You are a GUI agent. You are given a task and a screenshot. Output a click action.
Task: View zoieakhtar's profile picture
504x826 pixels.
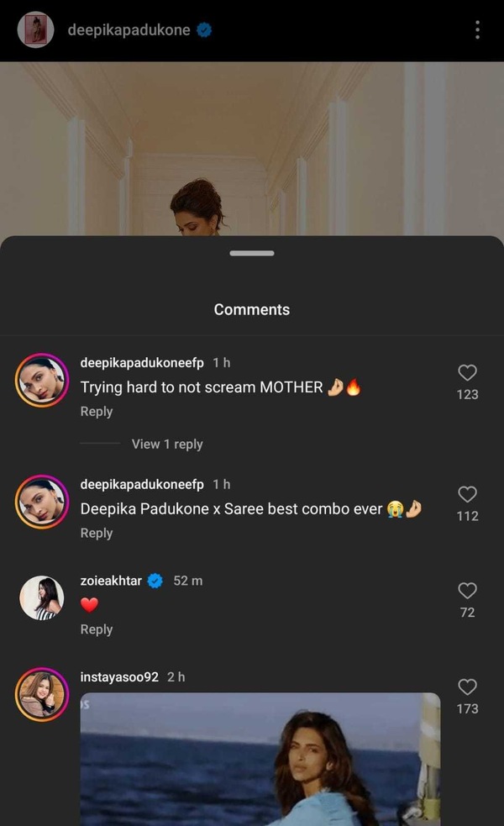(x=42, y=598)
